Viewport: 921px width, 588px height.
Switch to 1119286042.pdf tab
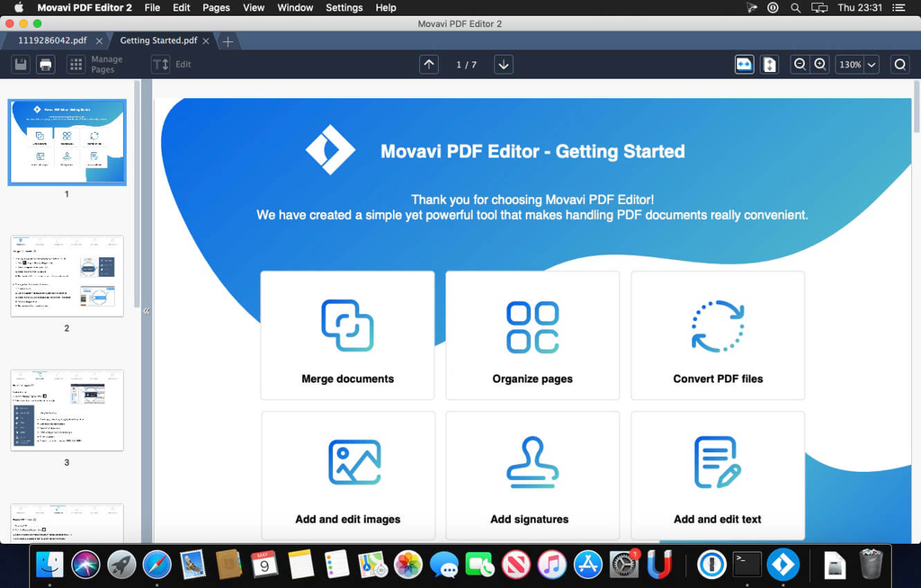[52, 40]
